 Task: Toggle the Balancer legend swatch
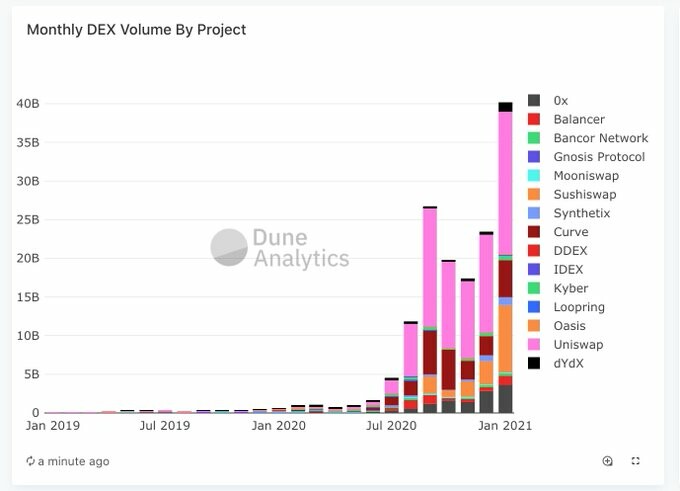(534, 119)
